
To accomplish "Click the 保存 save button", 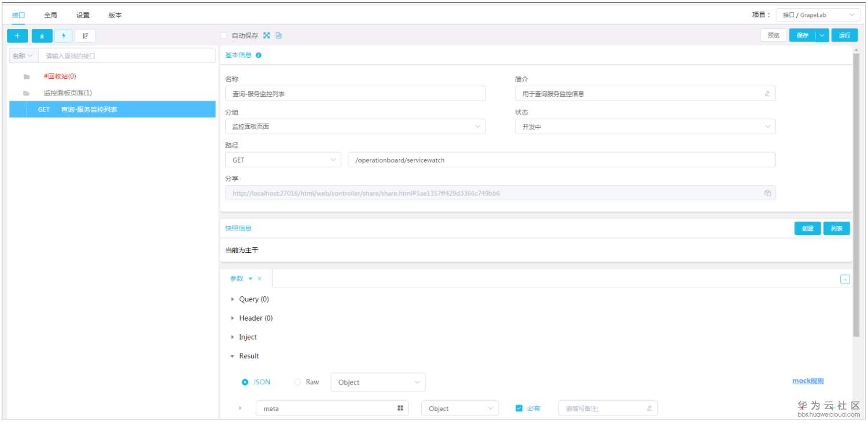I will click(803, 35).
